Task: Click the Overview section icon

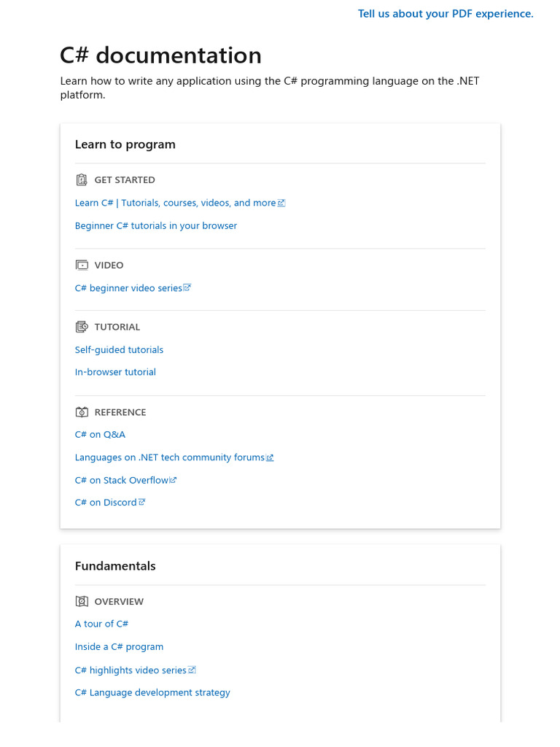Action: [82, 601]
